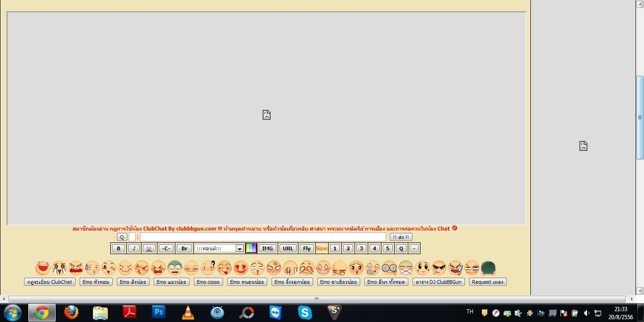
Task: Insert the hands-covering-face emoticon
Action: [307, 268]
